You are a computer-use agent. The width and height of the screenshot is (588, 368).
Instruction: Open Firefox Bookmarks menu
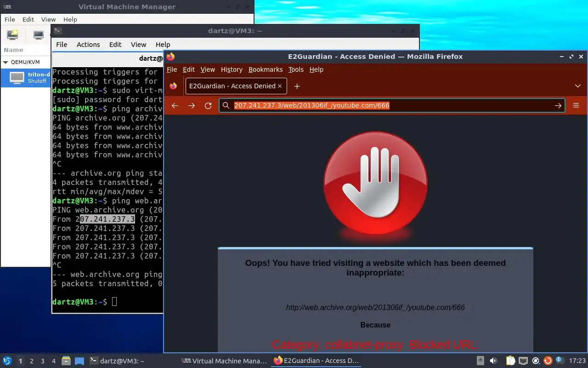(266, 69)
